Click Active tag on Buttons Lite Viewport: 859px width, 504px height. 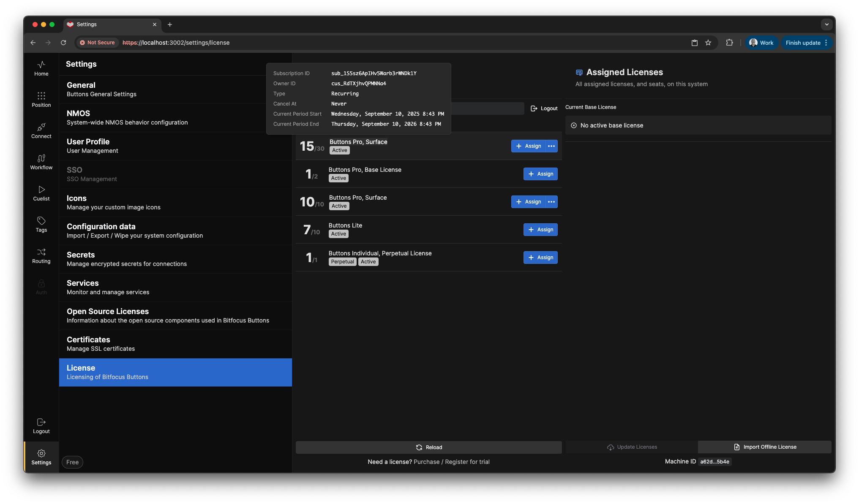[338, 234]
